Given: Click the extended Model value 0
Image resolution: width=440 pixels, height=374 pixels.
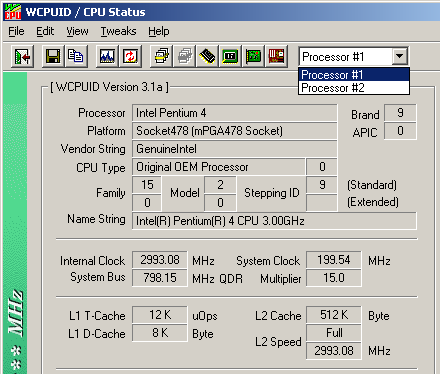Looking at the screenshot, I should (220, 203).
